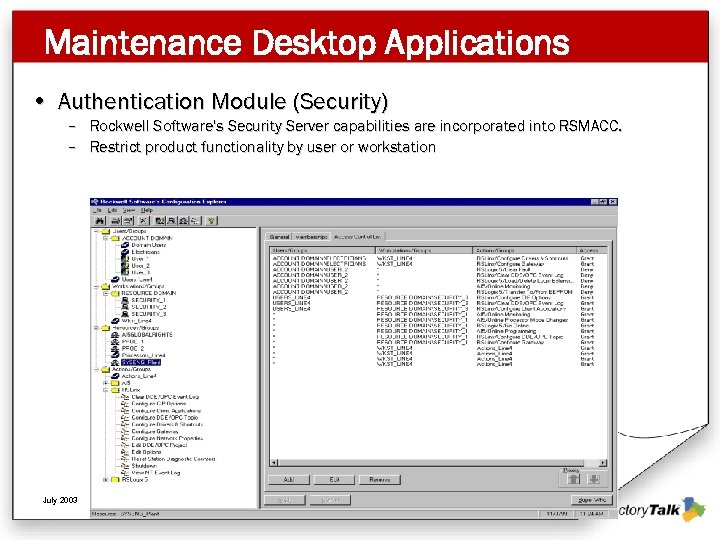Image resolution: width=720 pixels, height=540 pixels.
Task: Expand the RSLogix 5 folder
Action: pos(106,479)
